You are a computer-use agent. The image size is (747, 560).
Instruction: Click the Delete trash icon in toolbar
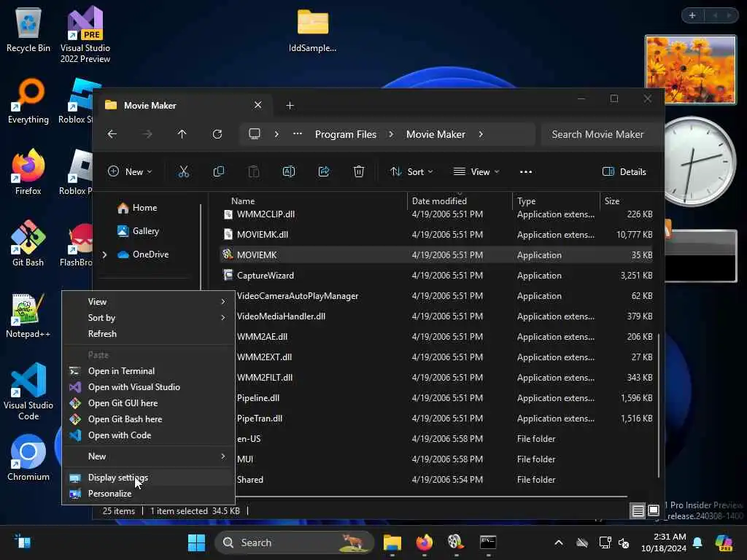[359, 172]
